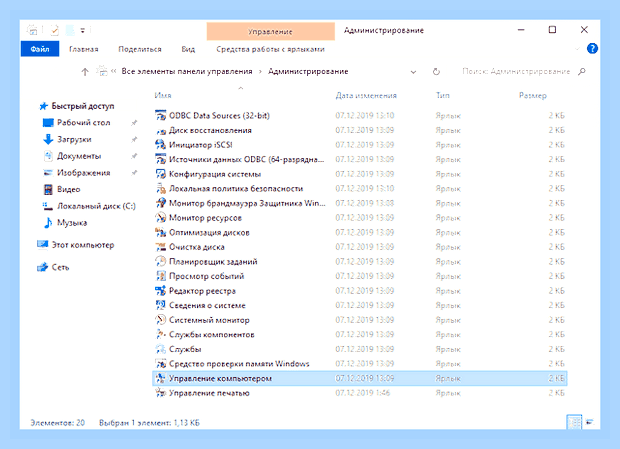Switch to the Главная ribbon tab
Viewport: 620px width, 449px height.
pyautogui.click(x=83, y=49)
